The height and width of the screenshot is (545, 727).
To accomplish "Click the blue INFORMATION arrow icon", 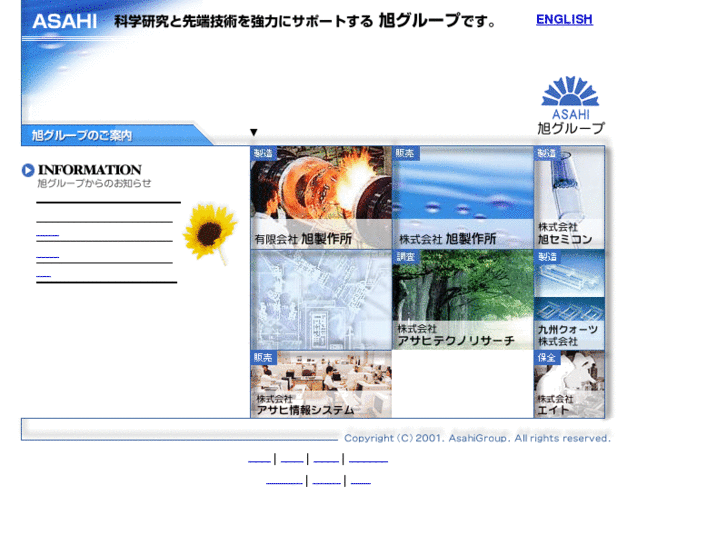I will [28, 170].
